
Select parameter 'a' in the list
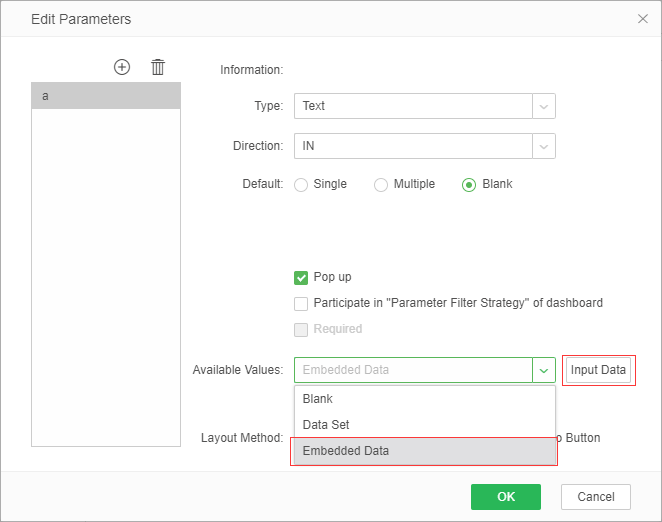106,96
